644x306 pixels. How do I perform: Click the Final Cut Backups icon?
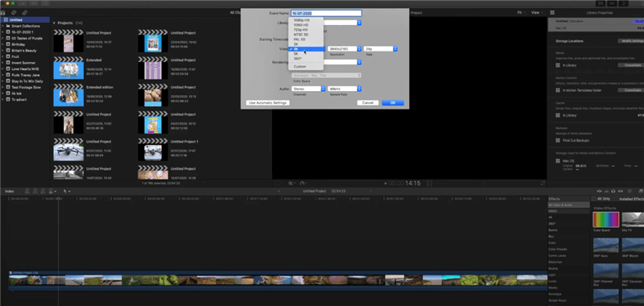pyautogui.click(x=558, y=140)
